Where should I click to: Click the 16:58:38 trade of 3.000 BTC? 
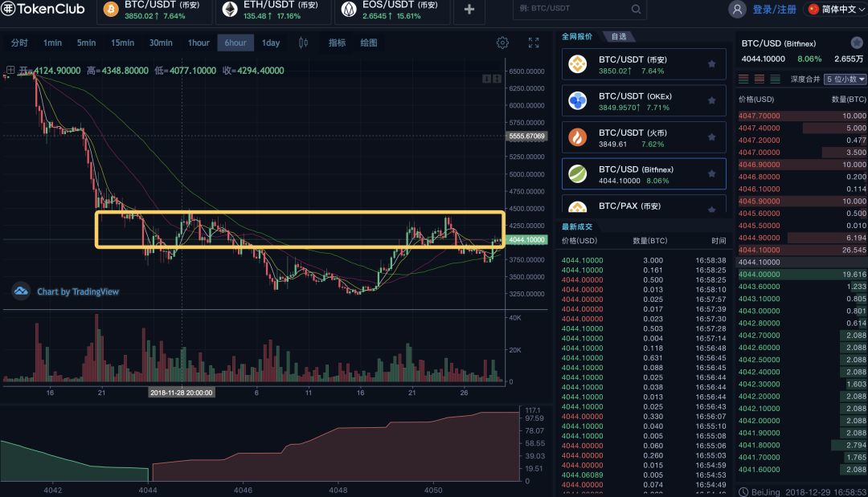644,260
